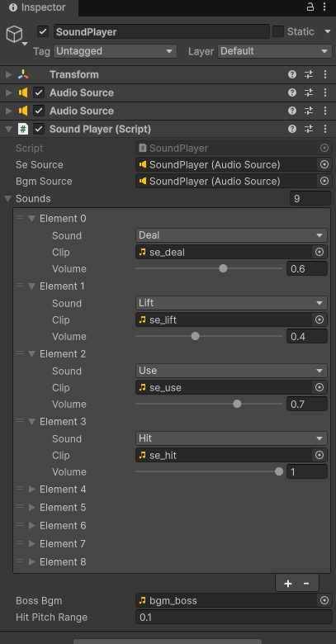Viewport: 336px width, 644px height.
Task: Click the Sounds list size field showing 9
Action: tap(310, 199)
